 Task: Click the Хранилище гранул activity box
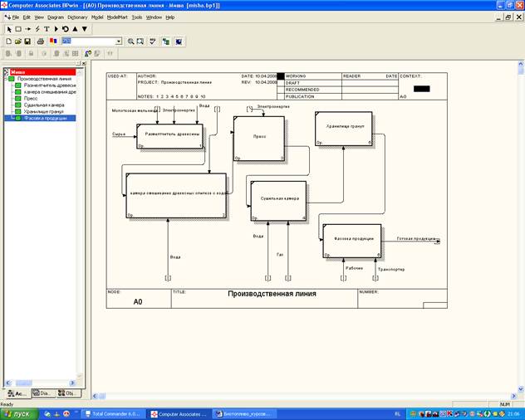pos(344,129)
